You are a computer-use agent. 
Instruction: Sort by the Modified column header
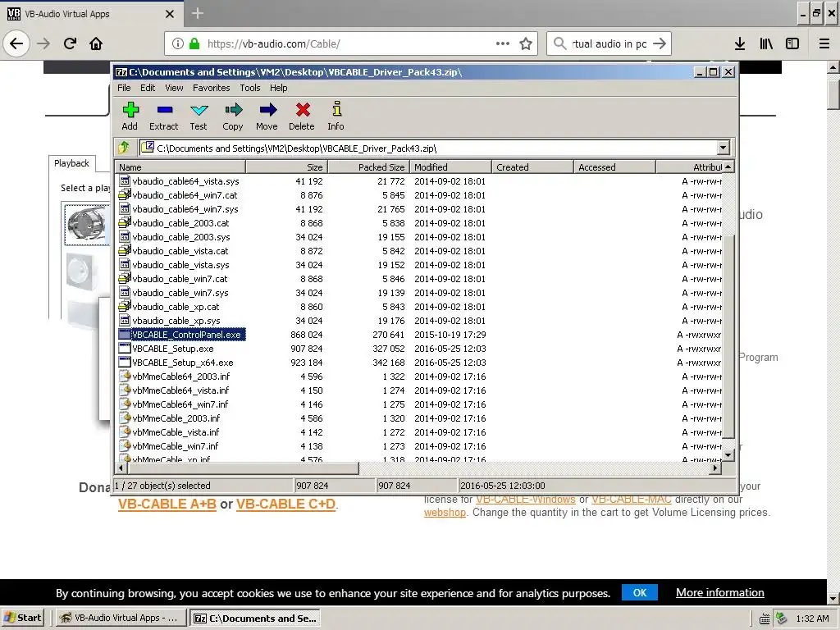click(x=450, y=167)
